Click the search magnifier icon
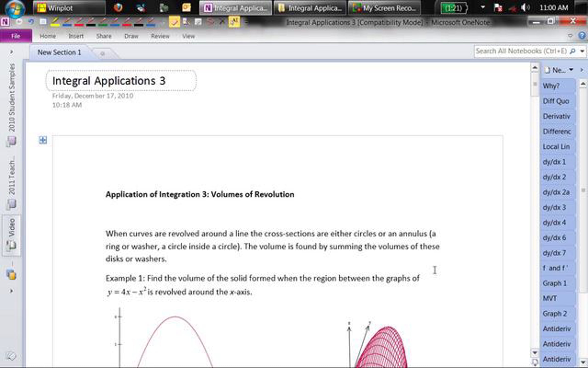This screenshot has height=368, width=588. [573, 51]
